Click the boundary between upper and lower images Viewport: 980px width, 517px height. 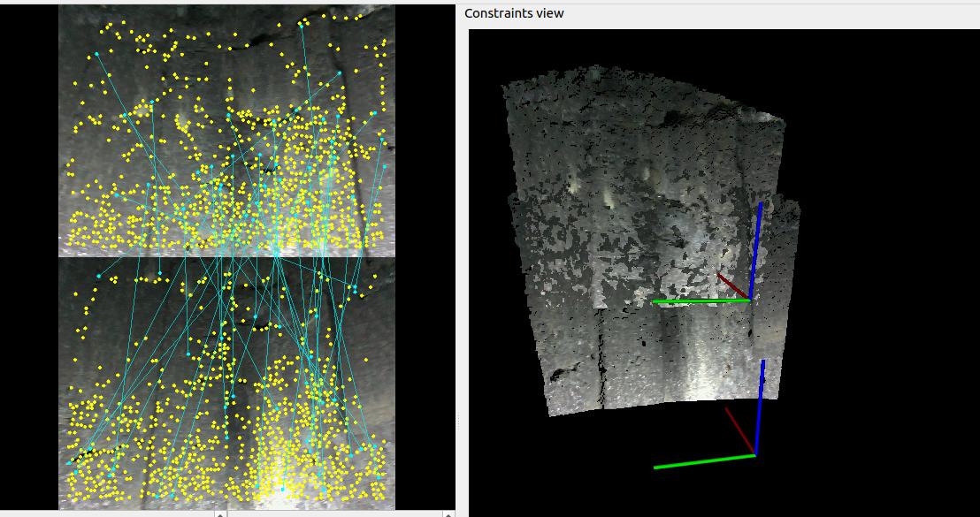click(x=226, y=257)
